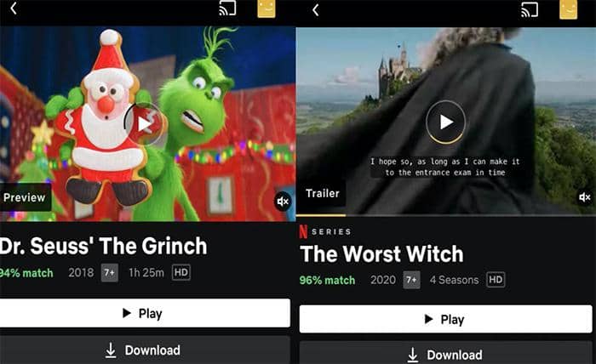Unmute The Worst Witch trailer audio
The width and height of the screenshot is (596, 364).
tap(585, 197)
